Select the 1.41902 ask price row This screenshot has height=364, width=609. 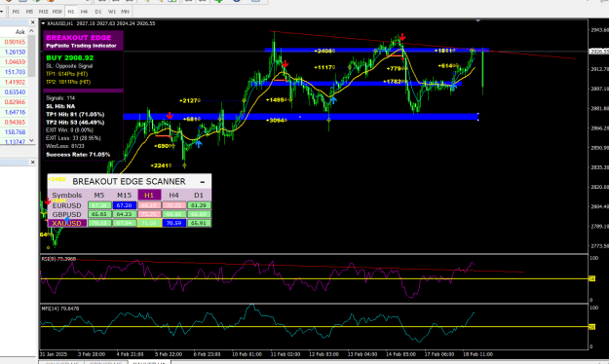(15, 83)
